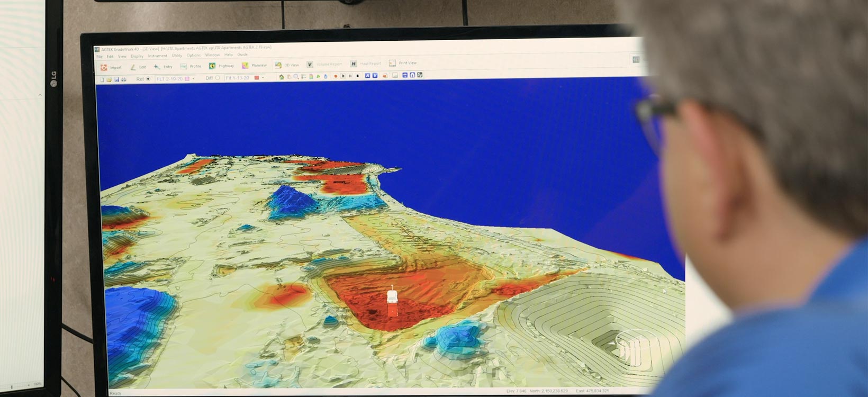
Task: Switch to Planview mode icon
Action: point(245,66)
